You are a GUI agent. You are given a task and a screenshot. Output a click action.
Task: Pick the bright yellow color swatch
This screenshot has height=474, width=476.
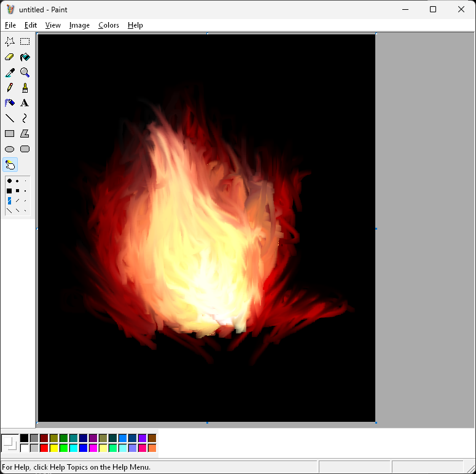[x=53, y=448]
